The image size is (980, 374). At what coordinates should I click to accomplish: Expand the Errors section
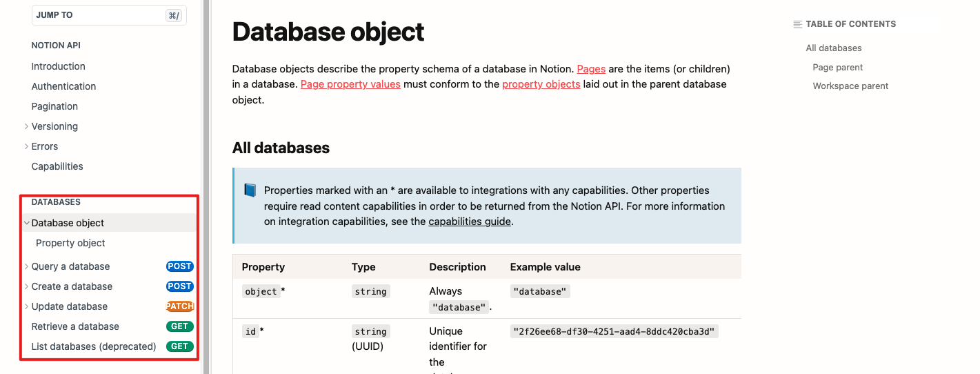26,146
